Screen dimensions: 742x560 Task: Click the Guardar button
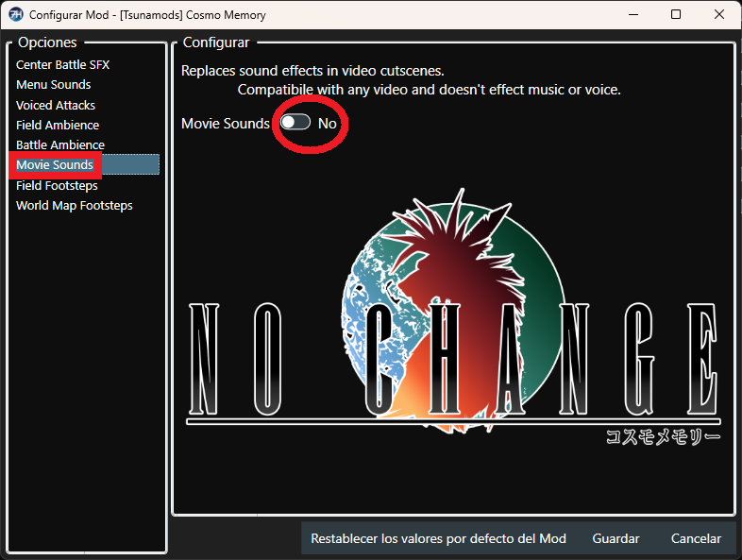[x=616, y=538]
